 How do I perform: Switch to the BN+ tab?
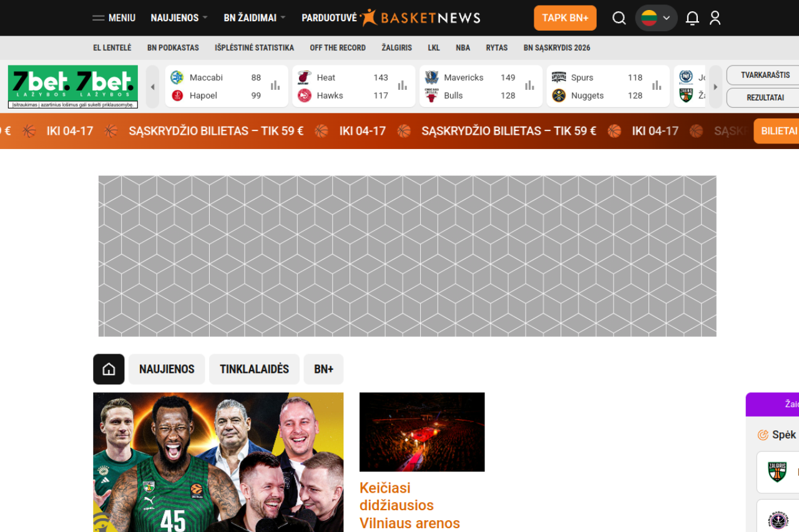[x=323, y=369]
